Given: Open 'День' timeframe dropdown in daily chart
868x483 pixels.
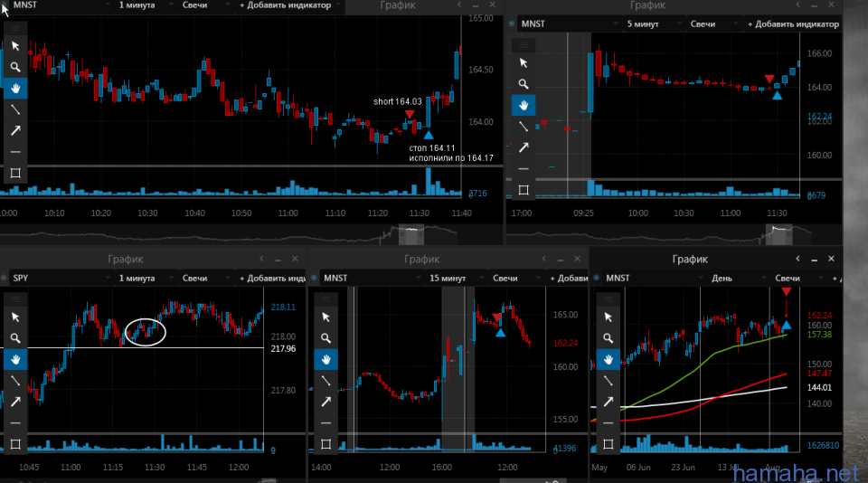Looking at the screenshot, I should click(x=738, y=278).
